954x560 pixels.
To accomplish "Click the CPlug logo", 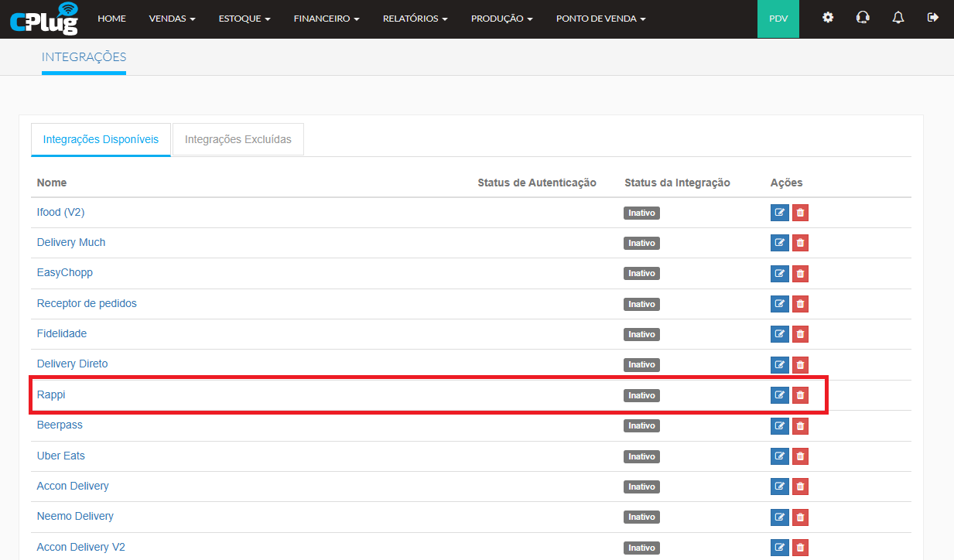I will pyautogui.click(x=44, y=19).
